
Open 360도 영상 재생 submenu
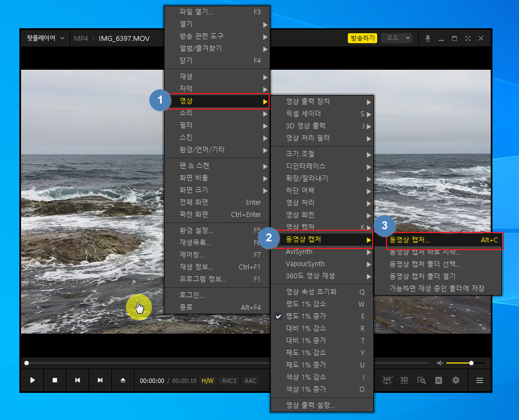click(x=322, y=276)
